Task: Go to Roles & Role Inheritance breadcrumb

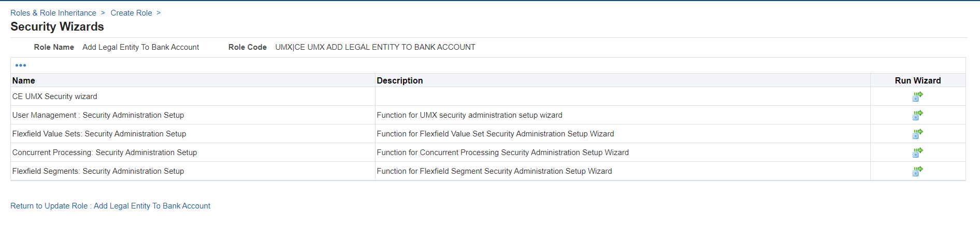Action: (53, 13)
